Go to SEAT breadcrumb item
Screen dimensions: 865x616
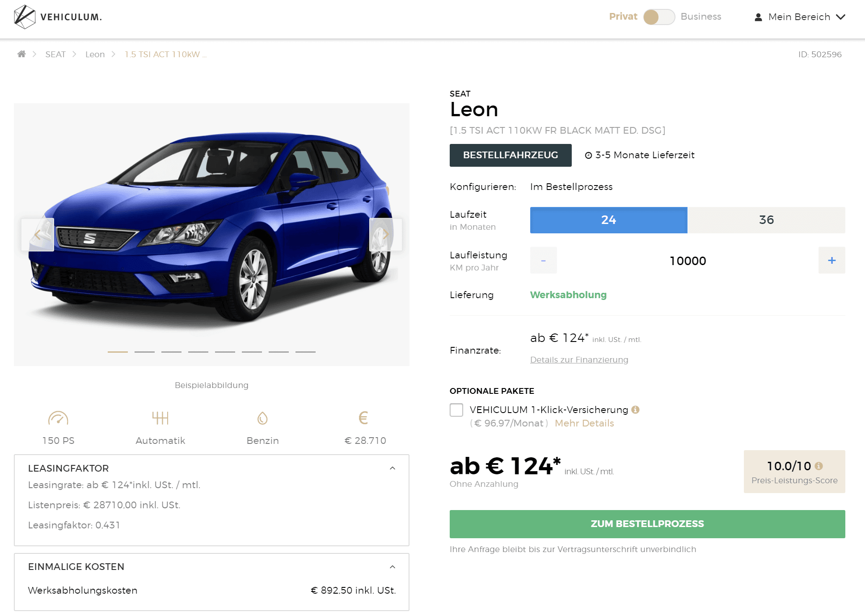pos(55,54)
